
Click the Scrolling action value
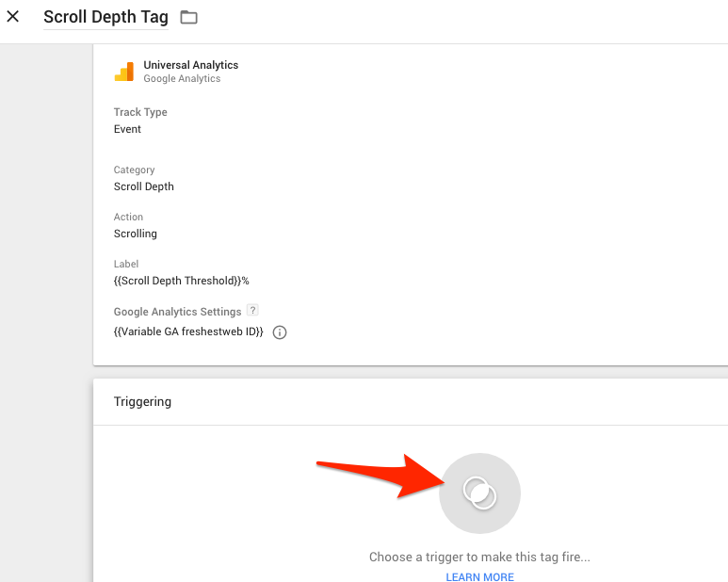[x=135, y=234]
